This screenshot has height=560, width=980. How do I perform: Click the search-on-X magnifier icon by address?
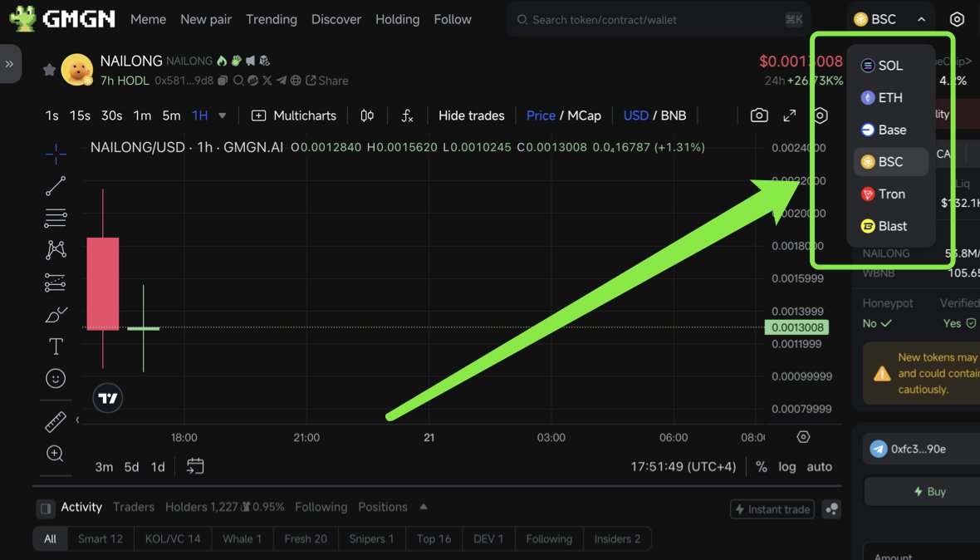coord(238,81)
